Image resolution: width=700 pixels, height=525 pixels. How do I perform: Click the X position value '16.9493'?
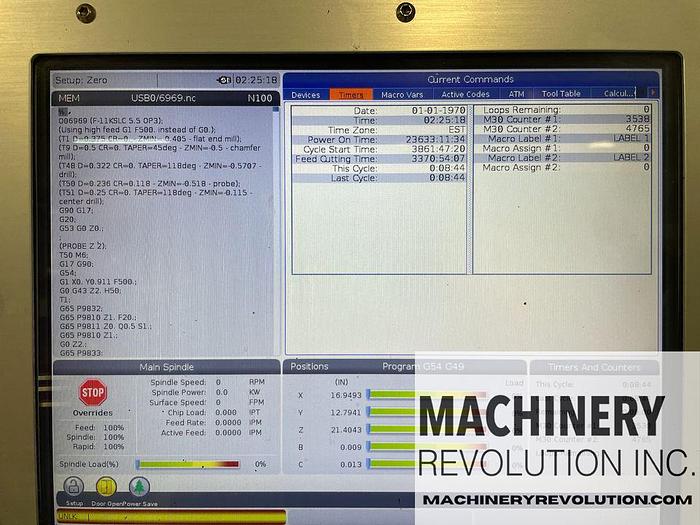(x=346, y=395)
